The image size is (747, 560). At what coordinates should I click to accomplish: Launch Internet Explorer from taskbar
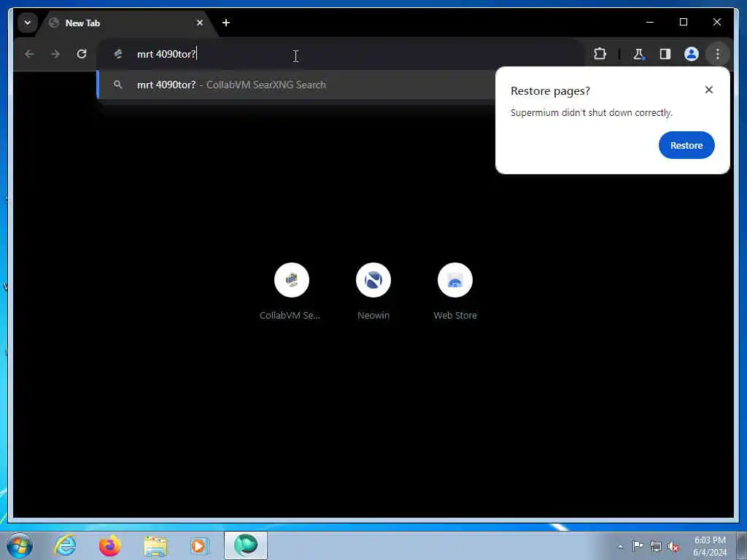pyautogui.click(x=65, y=545)
